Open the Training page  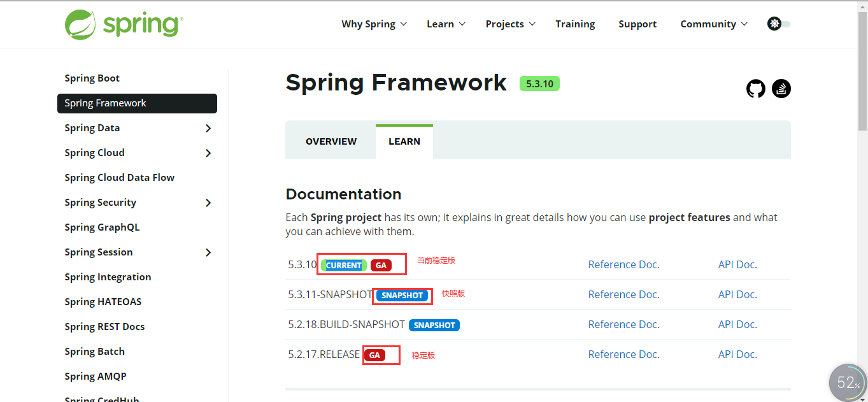pos(575,24)
